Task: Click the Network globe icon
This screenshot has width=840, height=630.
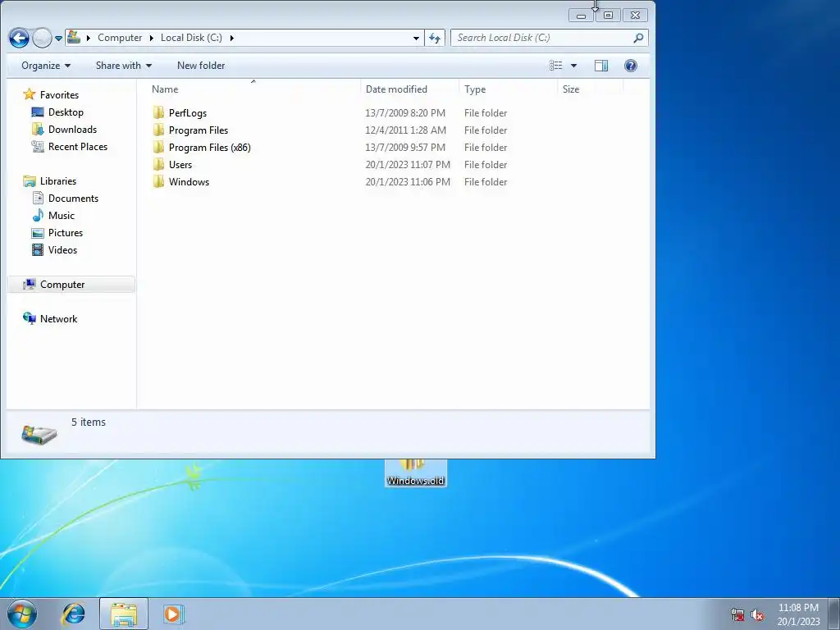Action: (30, 318)
